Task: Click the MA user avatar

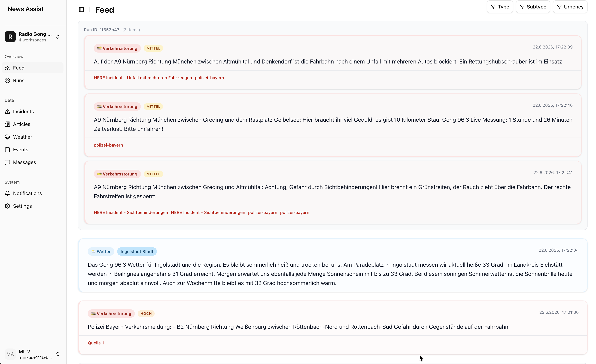Action: click(x=10, y=354)
